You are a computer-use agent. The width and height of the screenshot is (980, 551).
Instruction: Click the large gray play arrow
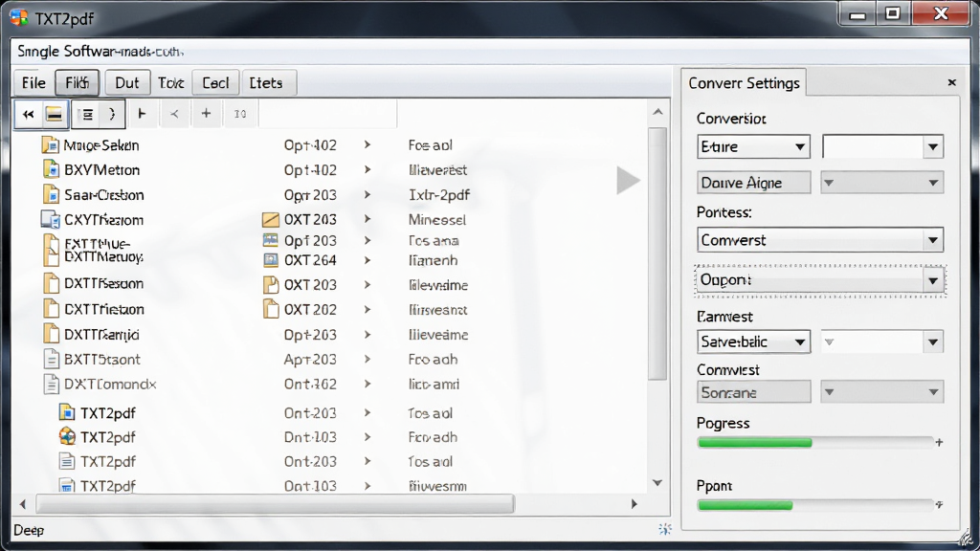tap(628, 181)
